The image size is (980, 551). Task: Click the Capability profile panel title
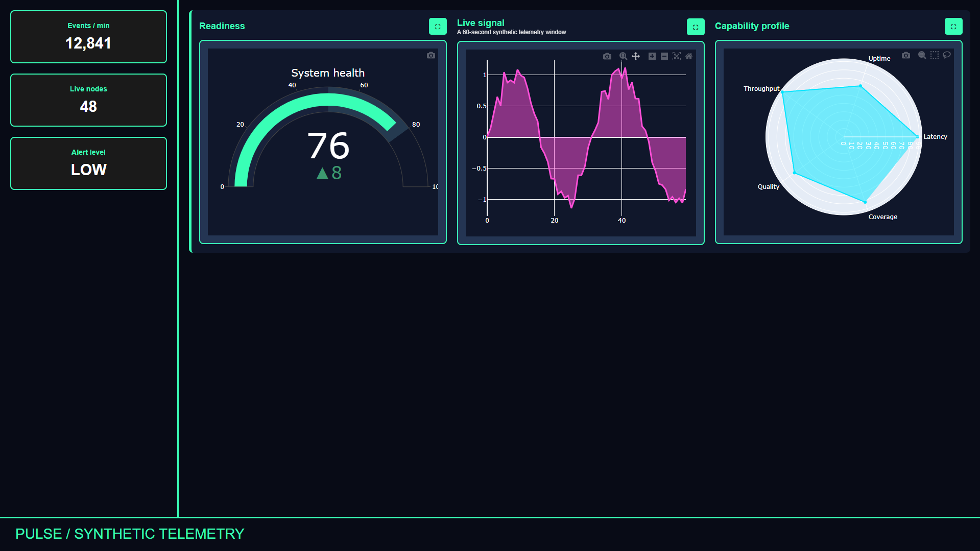[752, 26]
